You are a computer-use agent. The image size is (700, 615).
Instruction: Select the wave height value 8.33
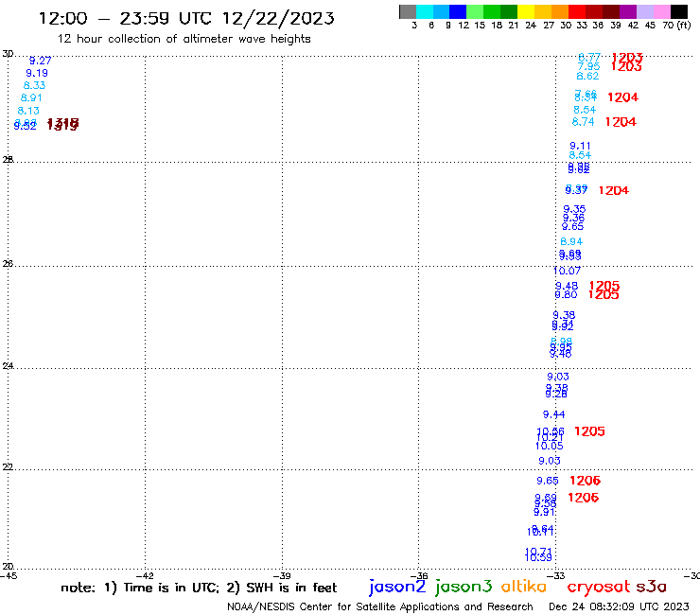pos(34,85)
